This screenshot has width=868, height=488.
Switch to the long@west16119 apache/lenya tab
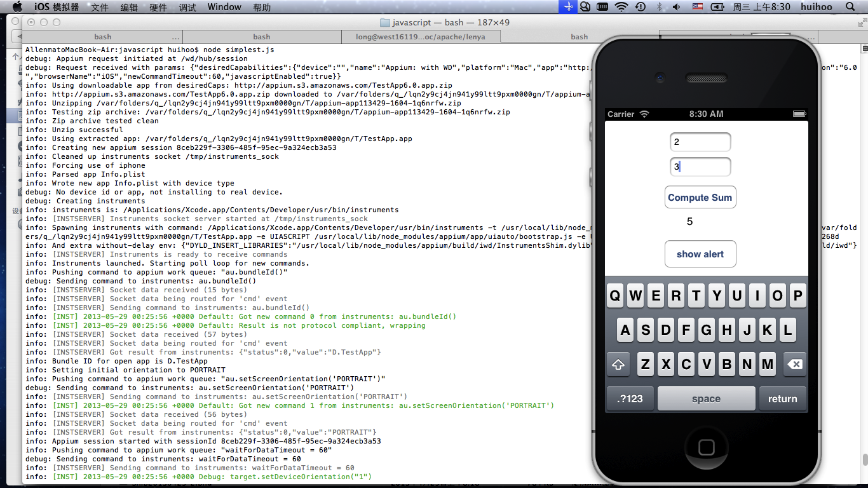[420, 37]
